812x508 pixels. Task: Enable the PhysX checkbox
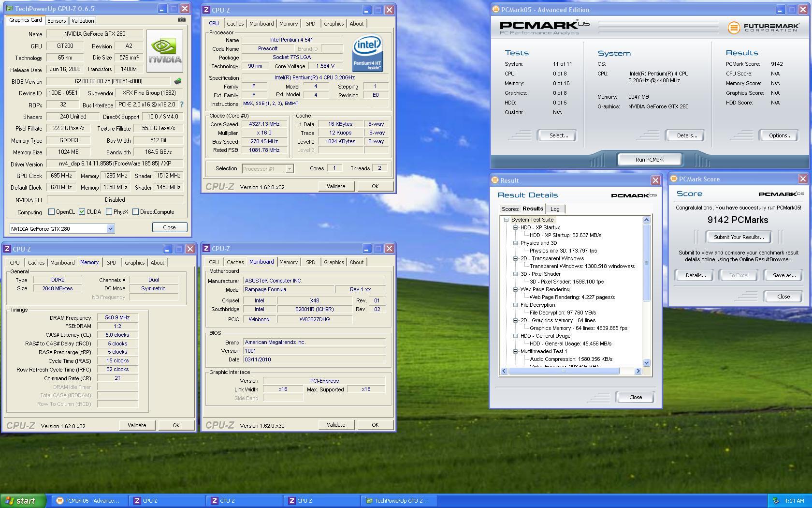[x=109, y=212]
